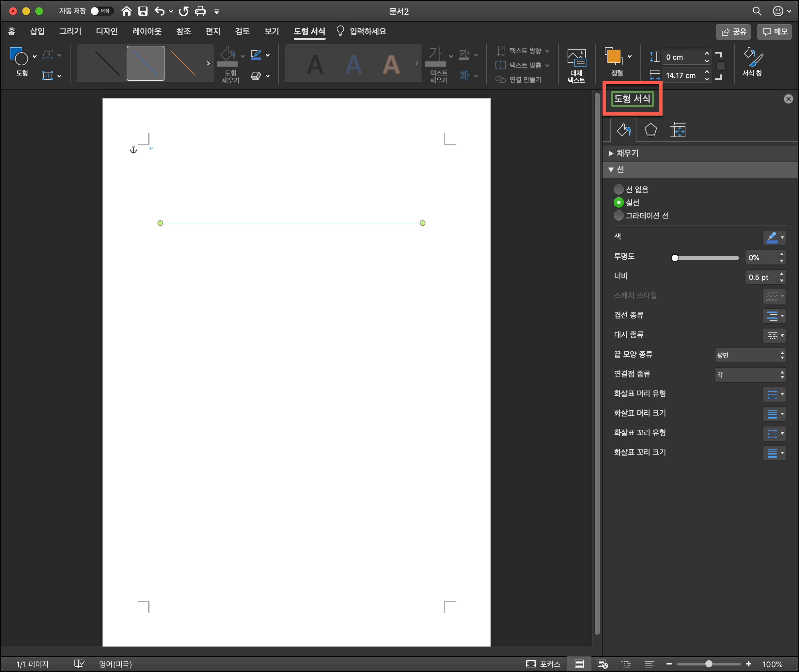
Task: Select the Effects pentagon tab icon
Action: tap(650, 130)
